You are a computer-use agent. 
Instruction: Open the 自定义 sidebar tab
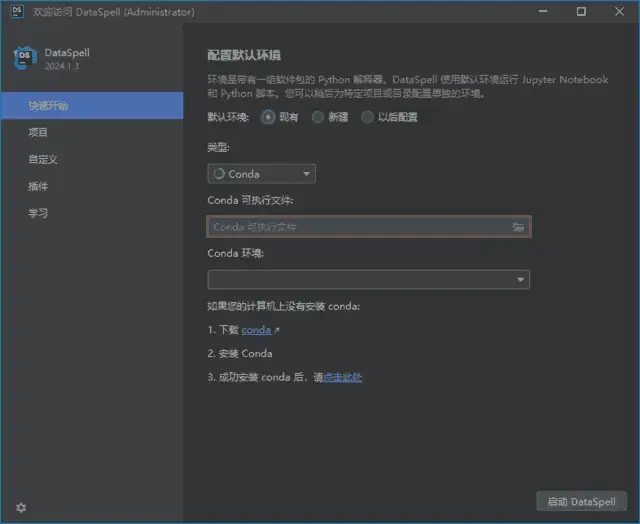pos(92,160)
